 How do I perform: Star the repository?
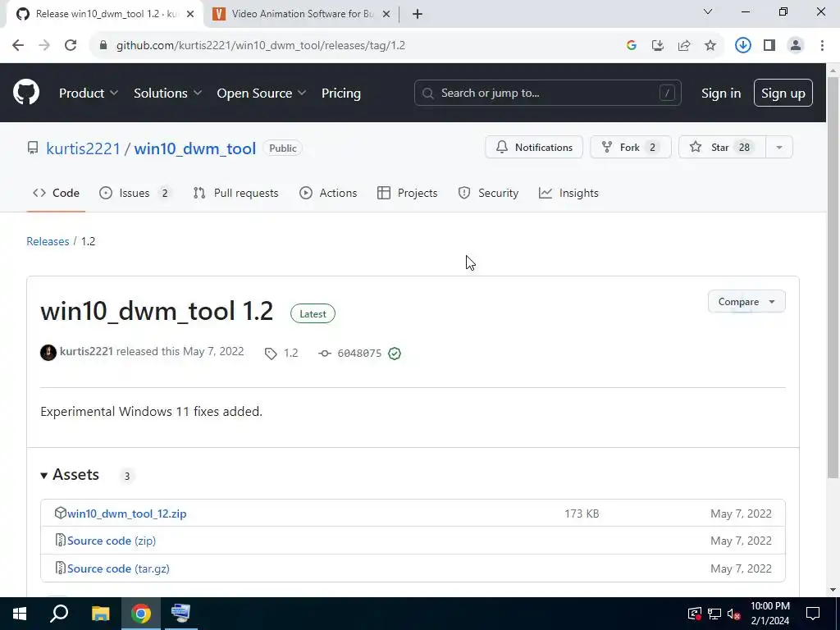(722, 148)
